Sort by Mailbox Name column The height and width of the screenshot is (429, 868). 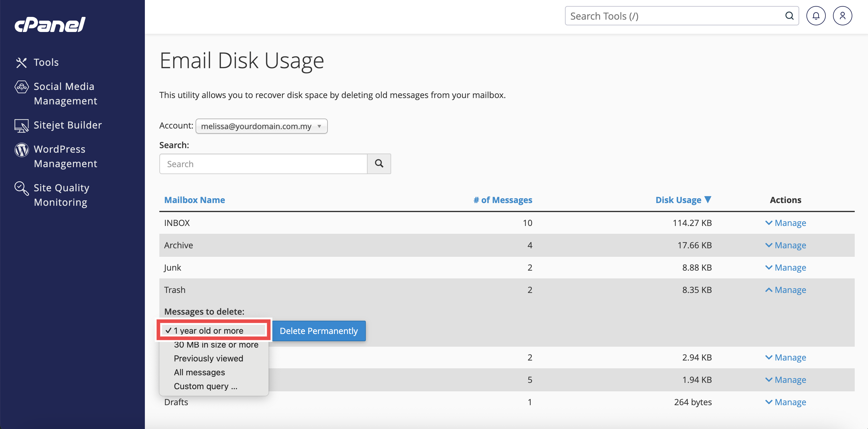(x=194, y=200)
